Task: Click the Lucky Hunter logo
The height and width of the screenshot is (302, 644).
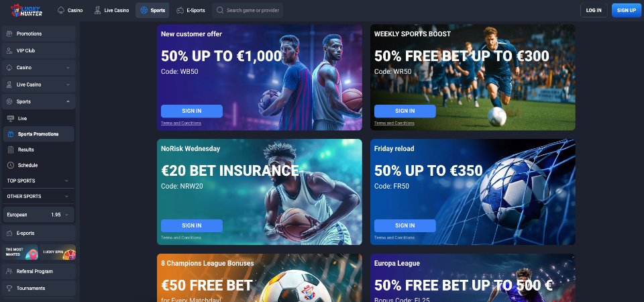Action: coord(26,10)
